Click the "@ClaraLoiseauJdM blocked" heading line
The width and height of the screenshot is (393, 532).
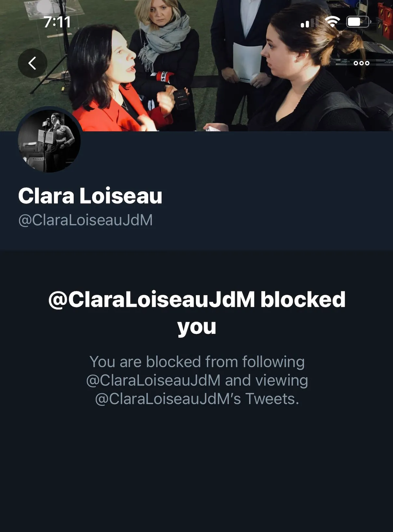coord(197,299)
